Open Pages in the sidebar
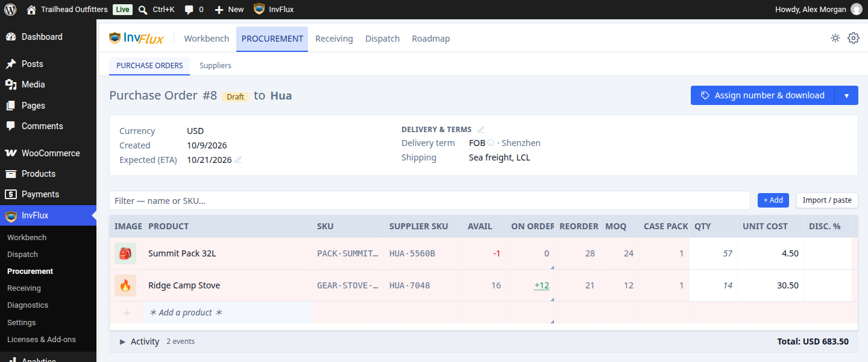 click(x=48, y=106)
